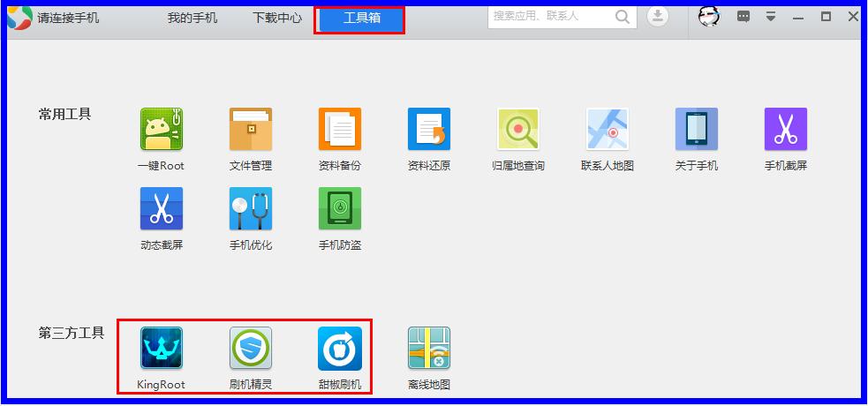Open 关于手机 info tool
The width and height of the screenshot is (868, 406).
tap(697, 129)
